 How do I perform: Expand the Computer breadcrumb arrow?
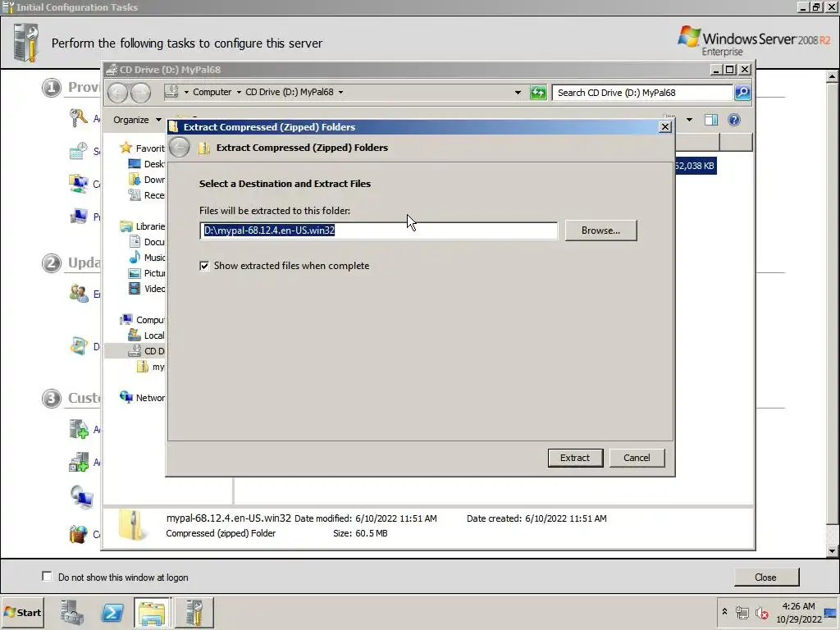tap(239, 92)
